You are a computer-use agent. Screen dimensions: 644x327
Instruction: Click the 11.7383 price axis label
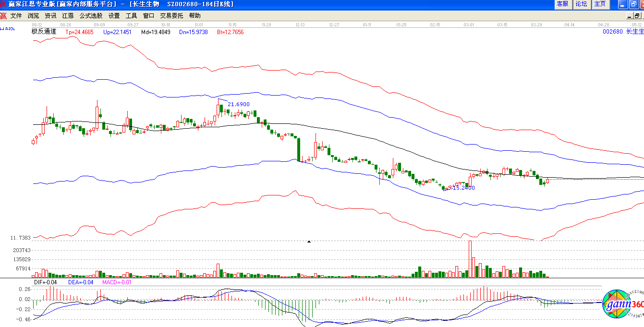click(x=21, y=238)
